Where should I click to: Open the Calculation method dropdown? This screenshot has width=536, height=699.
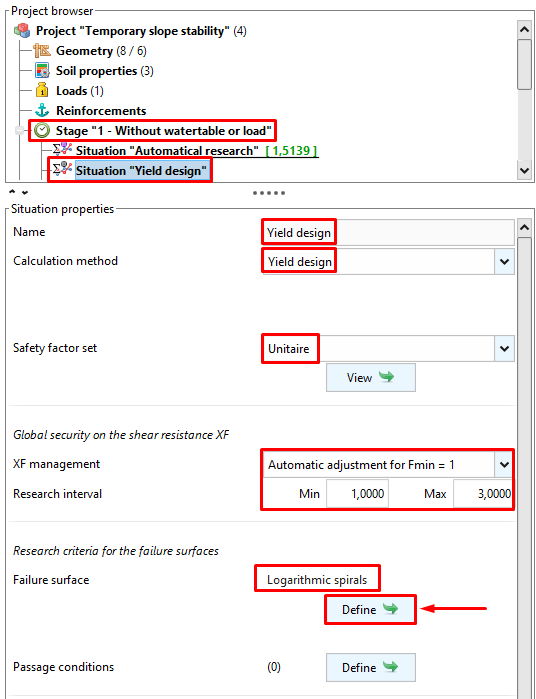(504, 262)
